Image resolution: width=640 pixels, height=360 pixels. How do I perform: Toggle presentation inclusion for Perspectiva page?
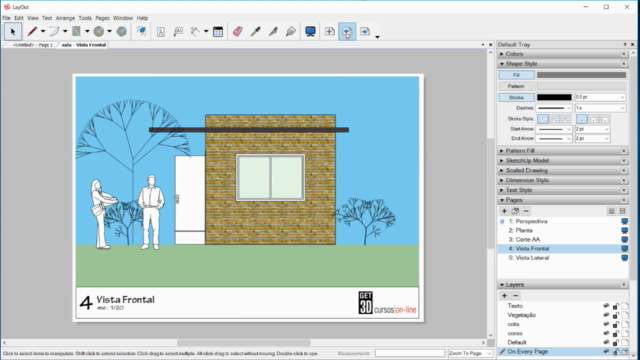pyautogui.click(x=624, y=221)
